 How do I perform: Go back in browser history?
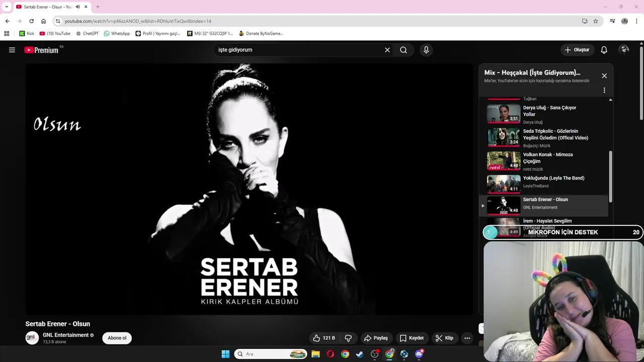point(7,21)
